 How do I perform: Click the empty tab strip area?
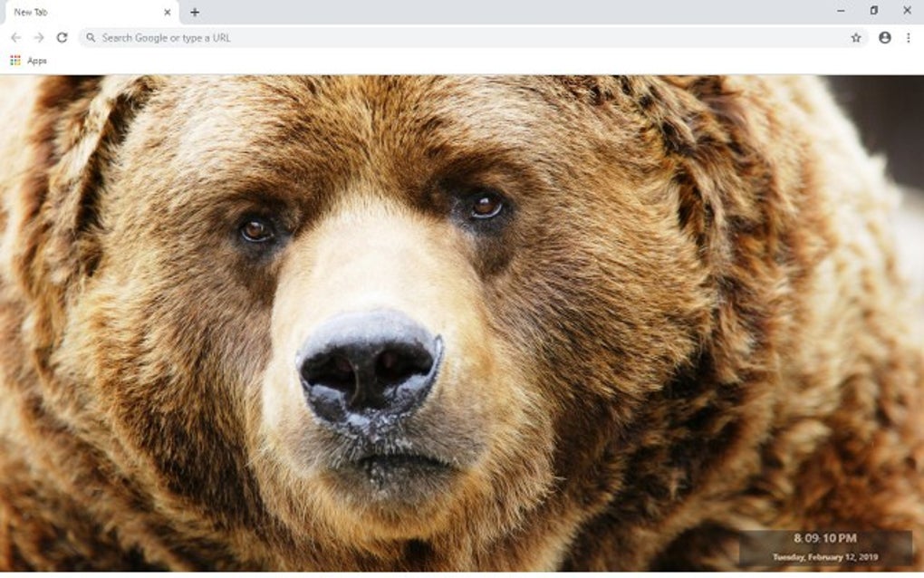pos(498,12)
